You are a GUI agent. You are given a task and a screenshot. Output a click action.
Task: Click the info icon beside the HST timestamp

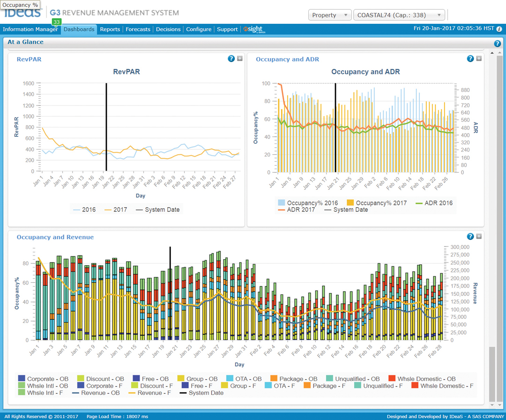499,29
